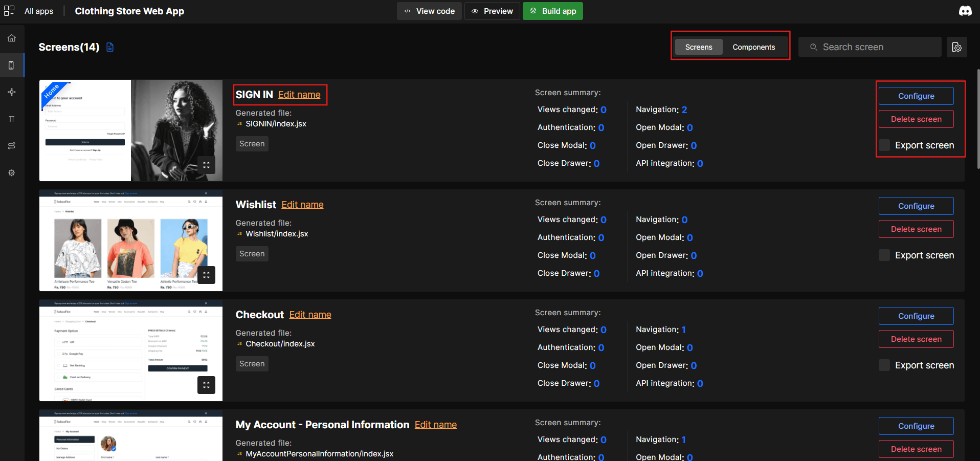
Task: Click the Screen tag under SIGN IN
Action: click(x=252, y=144)
